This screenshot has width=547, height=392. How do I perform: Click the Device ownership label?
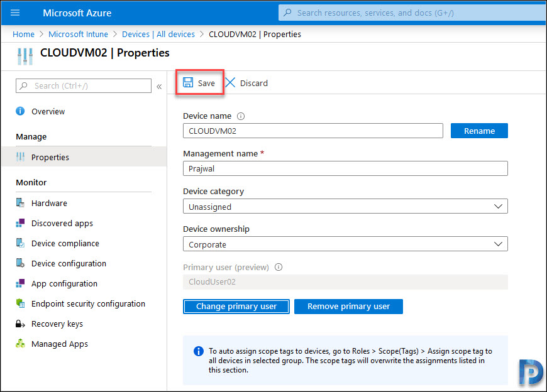(216, 229)
